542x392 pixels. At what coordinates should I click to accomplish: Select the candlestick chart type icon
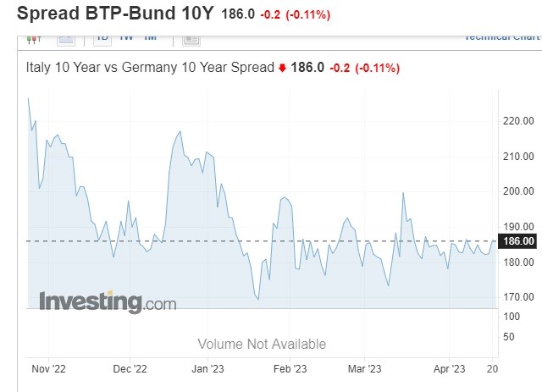coord(35,38)
